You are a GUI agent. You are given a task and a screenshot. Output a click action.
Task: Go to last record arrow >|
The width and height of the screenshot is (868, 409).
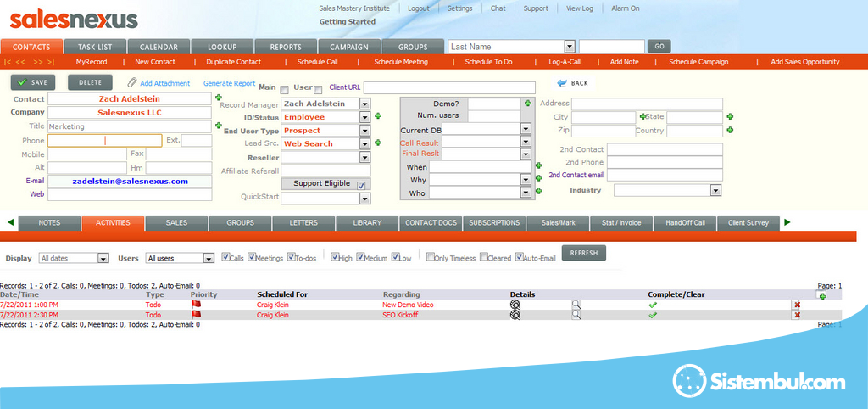50,62
